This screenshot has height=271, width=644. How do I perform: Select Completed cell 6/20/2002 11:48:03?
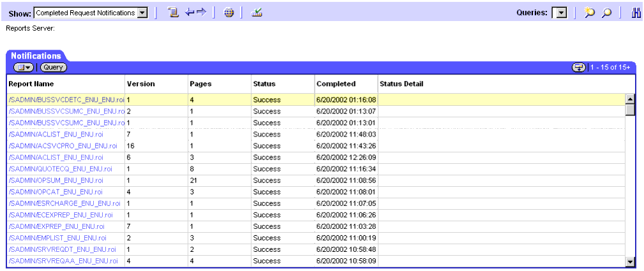(346, 135)
